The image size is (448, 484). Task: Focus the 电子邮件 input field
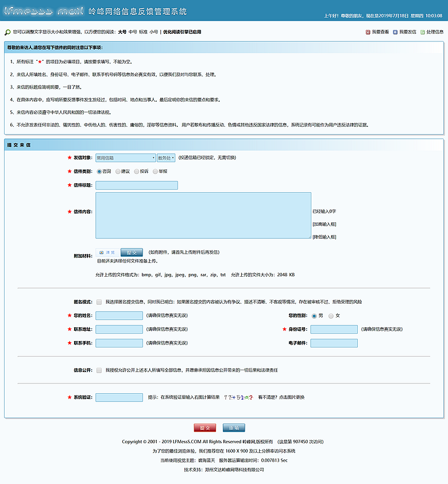(x=334, y=343)
